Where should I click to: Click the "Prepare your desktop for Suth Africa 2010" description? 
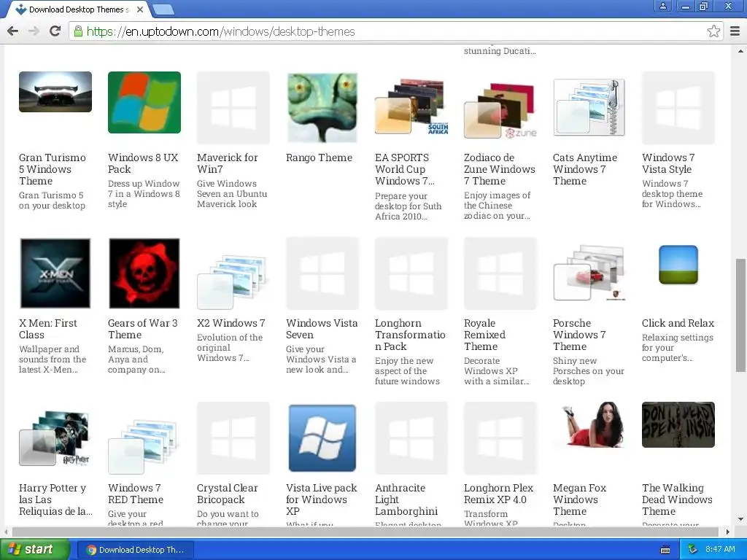point(409,206)
